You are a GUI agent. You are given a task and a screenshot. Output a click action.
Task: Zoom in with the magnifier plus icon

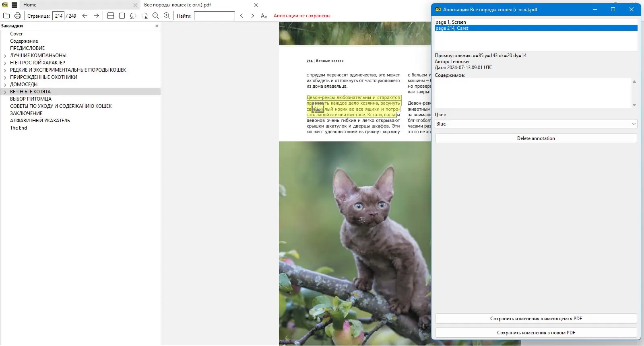click(x=167, y=16)
